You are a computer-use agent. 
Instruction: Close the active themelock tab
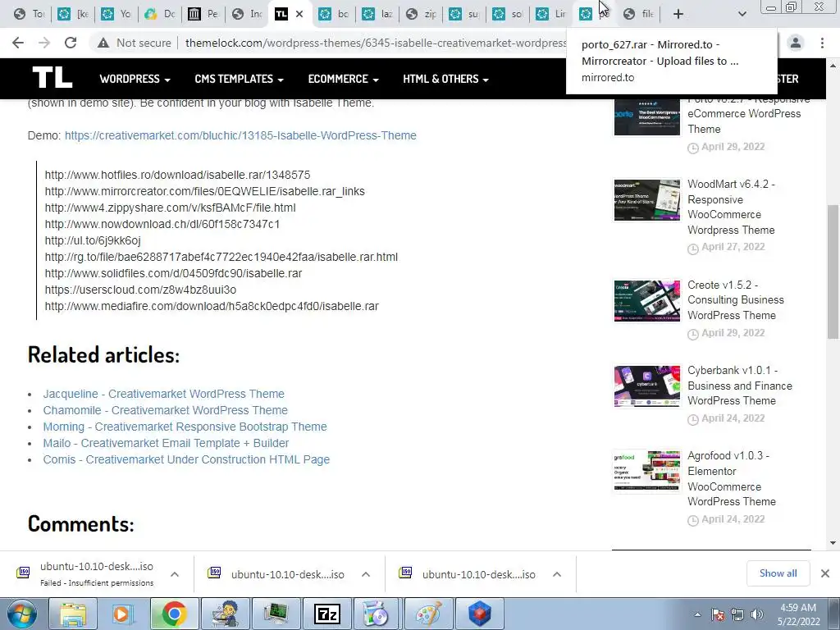pyautogui.click(x=299, y=14)
